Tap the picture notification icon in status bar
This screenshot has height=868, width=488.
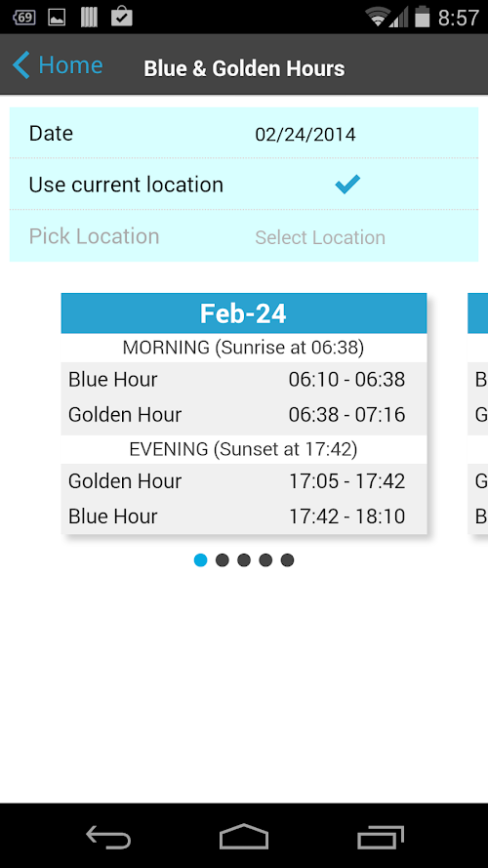tap(57, 18)
